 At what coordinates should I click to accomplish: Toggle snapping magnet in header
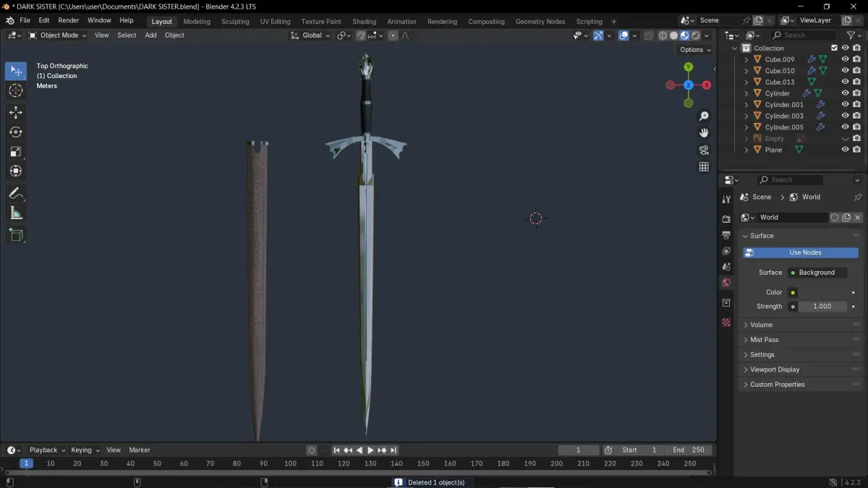(x=361, y=35)
